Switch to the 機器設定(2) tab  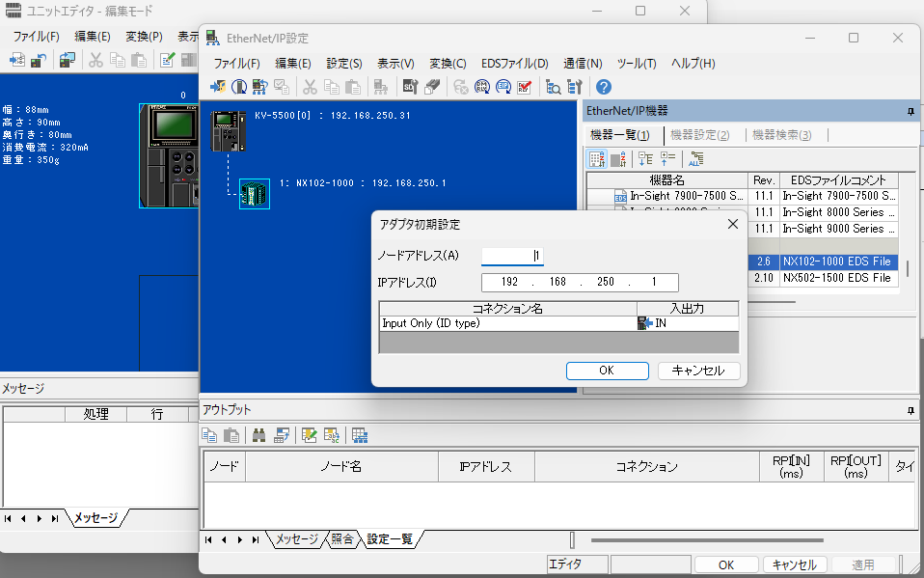[x=699, y=135]
